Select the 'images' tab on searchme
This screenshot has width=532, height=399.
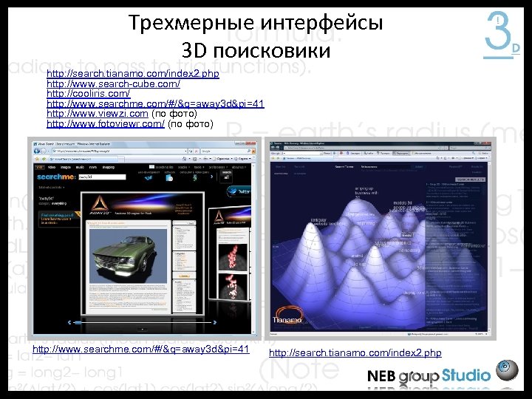point(66,167)
